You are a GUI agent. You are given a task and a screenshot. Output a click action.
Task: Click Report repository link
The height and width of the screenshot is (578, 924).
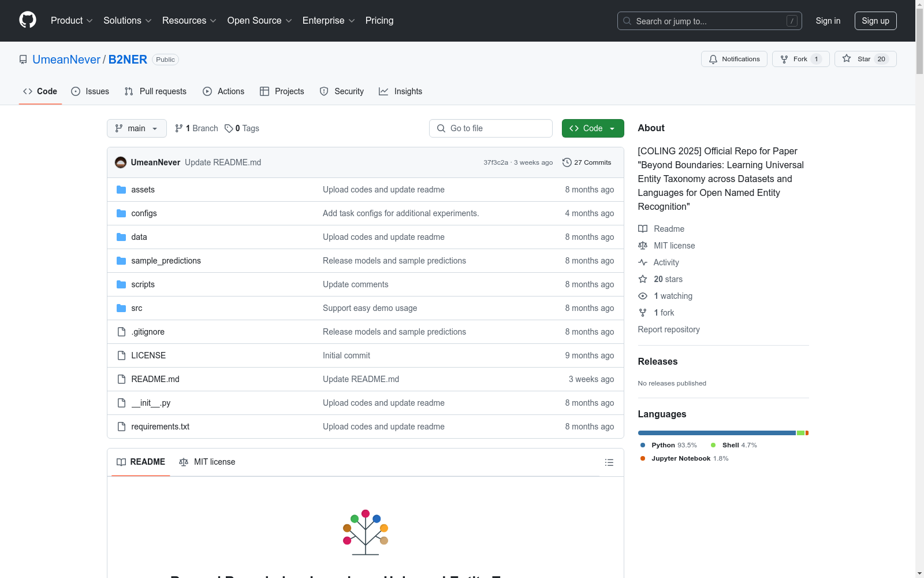click(x=669, y=329)
